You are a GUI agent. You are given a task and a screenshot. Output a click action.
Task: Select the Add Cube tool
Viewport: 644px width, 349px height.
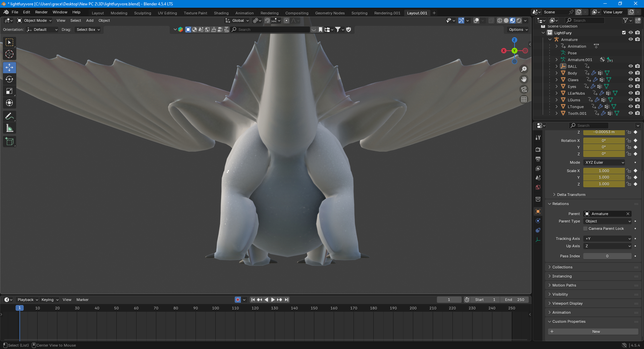click(x=9, y=142)
